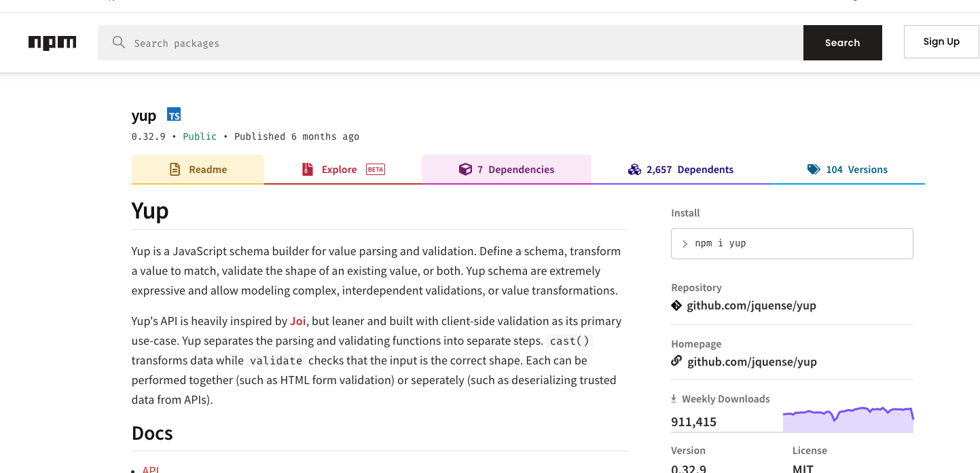Click the git repository diamond icon
980x473 pixels.
point(676,305)
